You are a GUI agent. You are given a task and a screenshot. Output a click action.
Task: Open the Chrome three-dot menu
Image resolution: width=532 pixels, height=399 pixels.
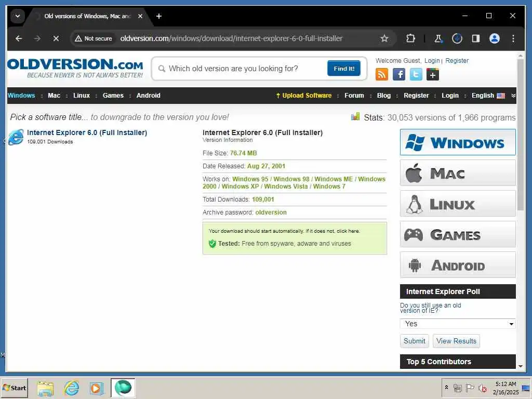(x=513, y=38)
